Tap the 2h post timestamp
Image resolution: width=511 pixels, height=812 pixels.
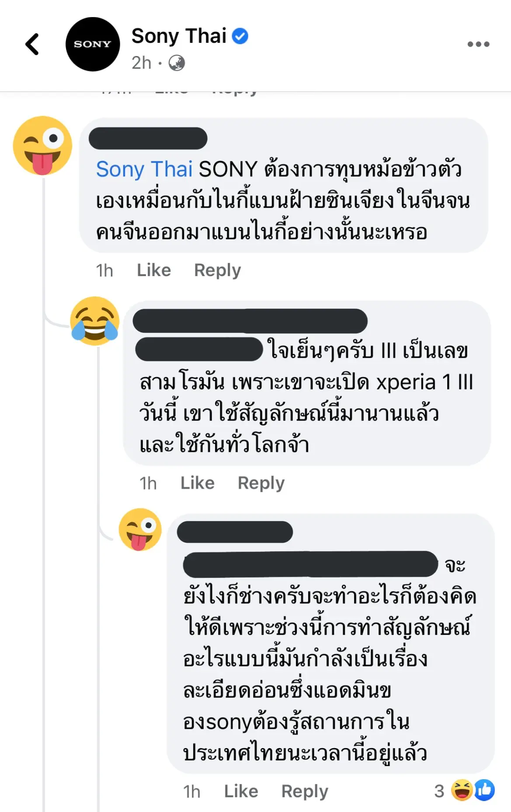click(x=141, y=63)
